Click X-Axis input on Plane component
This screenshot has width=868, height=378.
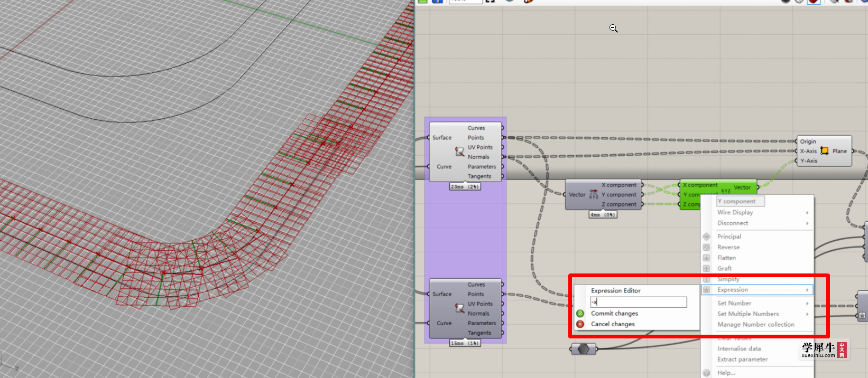[808, 151]
